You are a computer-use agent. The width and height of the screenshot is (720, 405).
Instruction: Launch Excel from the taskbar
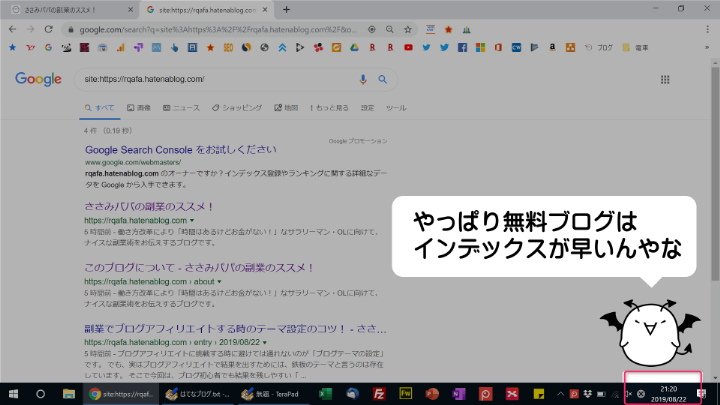coord(325,394)
